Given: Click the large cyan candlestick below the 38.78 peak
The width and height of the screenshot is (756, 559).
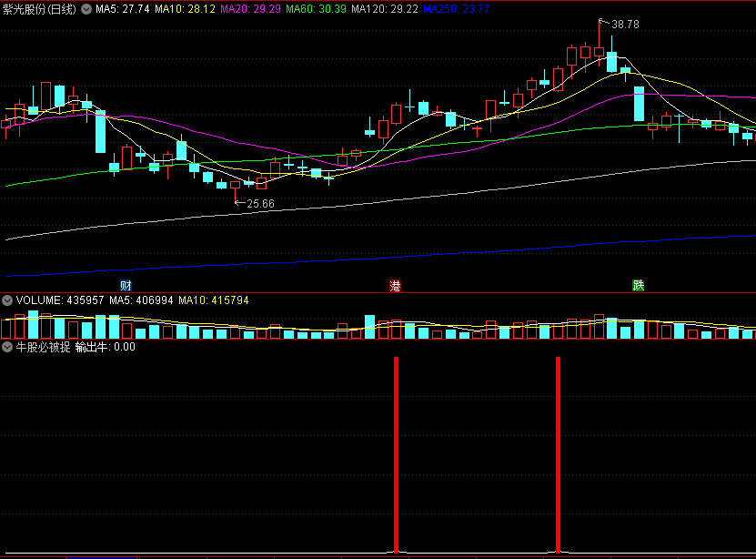Looking at the screenshot, I should pos(639,104).
